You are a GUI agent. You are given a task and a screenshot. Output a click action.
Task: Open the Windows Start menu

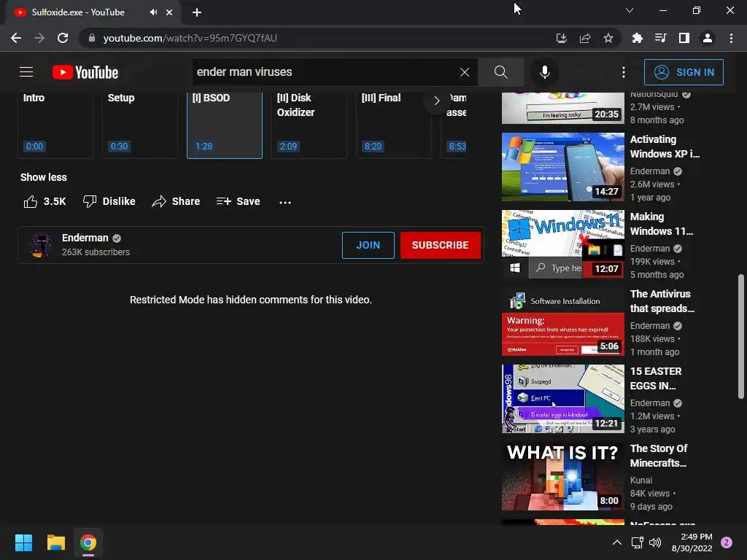[23, 542]
